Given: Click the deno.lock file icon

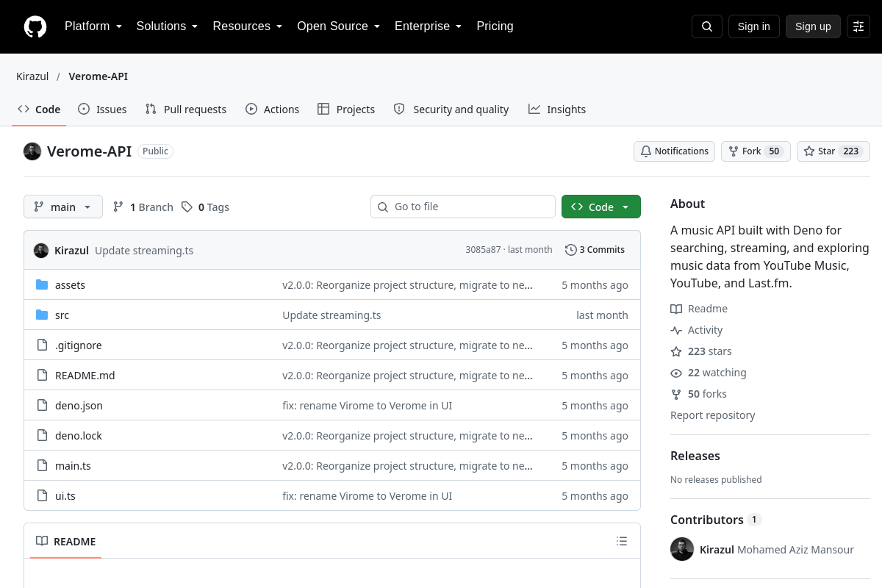Looking at the screenshot, I should tap(42, 436).
